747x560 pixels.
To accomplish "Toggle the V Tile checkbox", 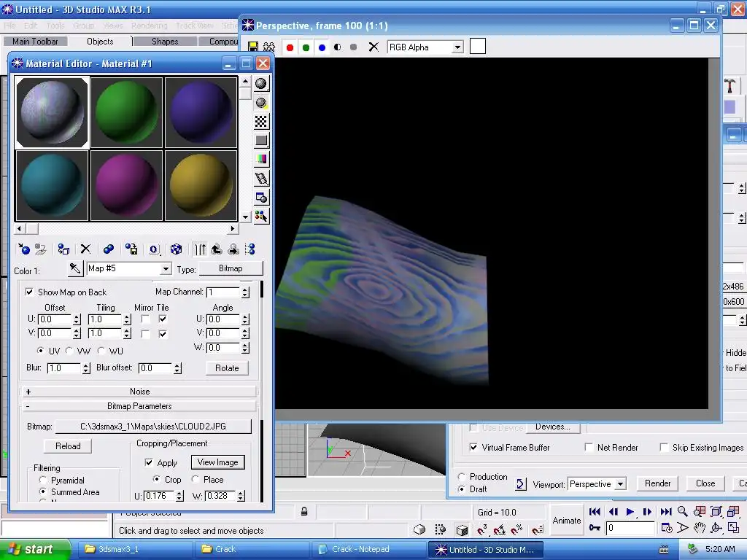I will [x=163, y=334].
